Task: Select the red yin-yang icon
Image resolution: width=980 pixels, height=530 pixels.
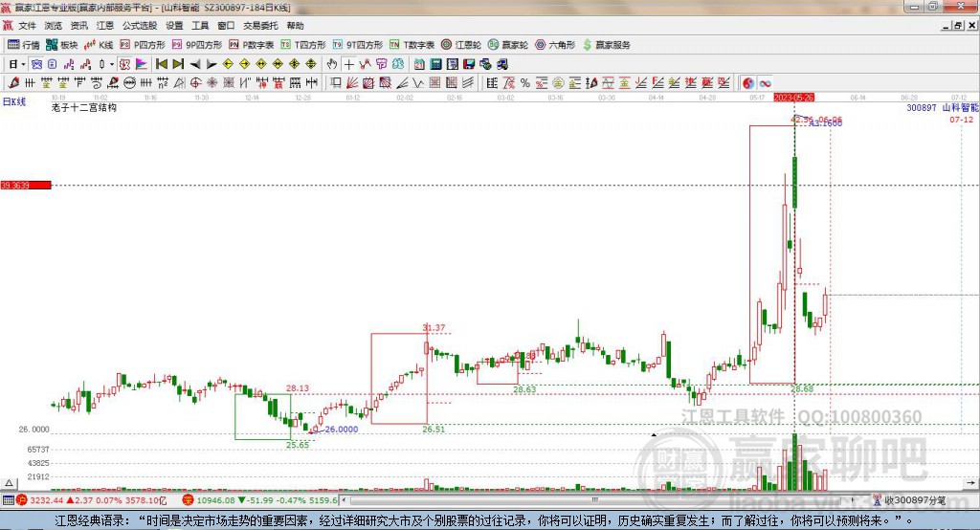Action: tap(748, 83)
